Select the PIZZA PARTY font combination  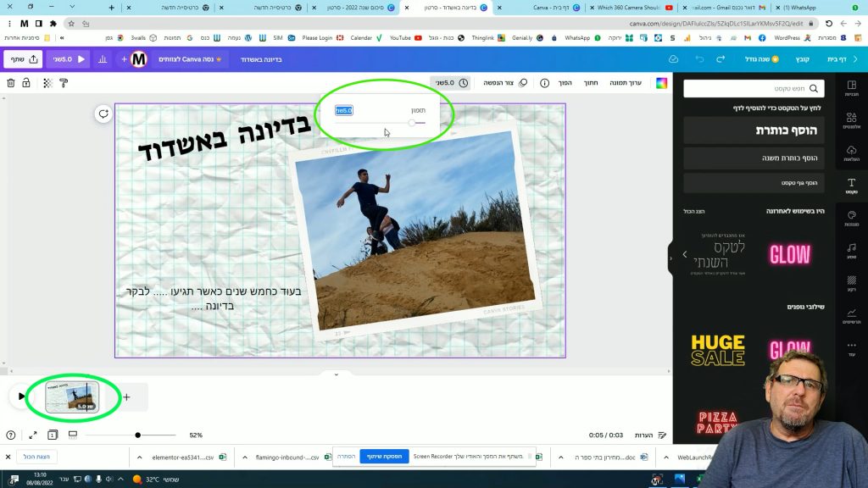tap(717, 422)
